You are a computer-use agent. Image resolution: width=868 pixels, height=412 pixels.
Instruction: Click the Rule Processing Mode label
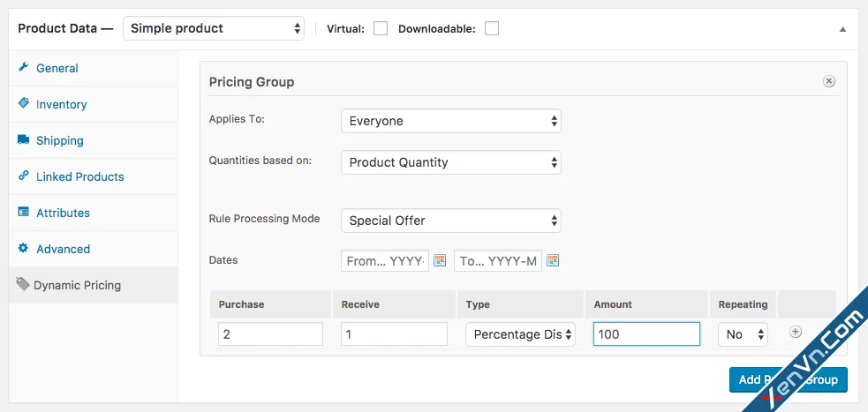264,219
